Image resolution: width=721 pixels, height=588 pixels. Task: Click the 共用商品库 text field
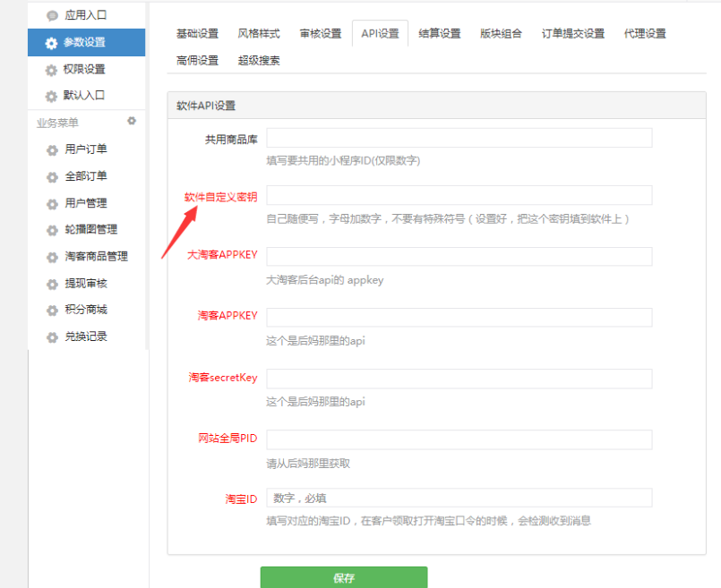point(459,138)
